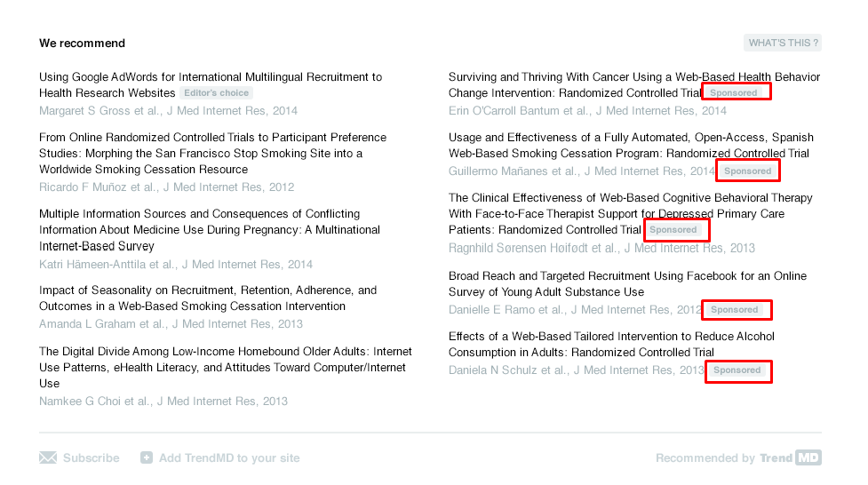The image size is (868, 485).
Task: Open the Spanish smoking cessation program article
Action: click(x=630, y=146)
